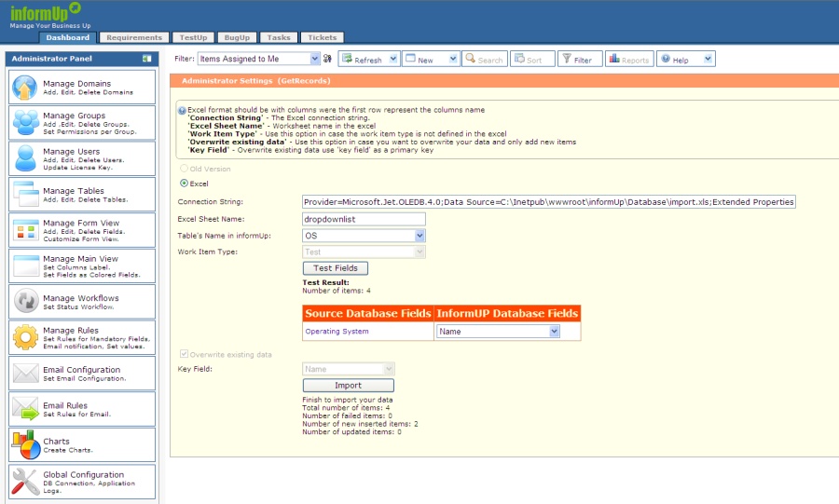839x504 pixels.
Task: Click the Email Rules arrow envelope icon
Action: click(x=26, y=408)
